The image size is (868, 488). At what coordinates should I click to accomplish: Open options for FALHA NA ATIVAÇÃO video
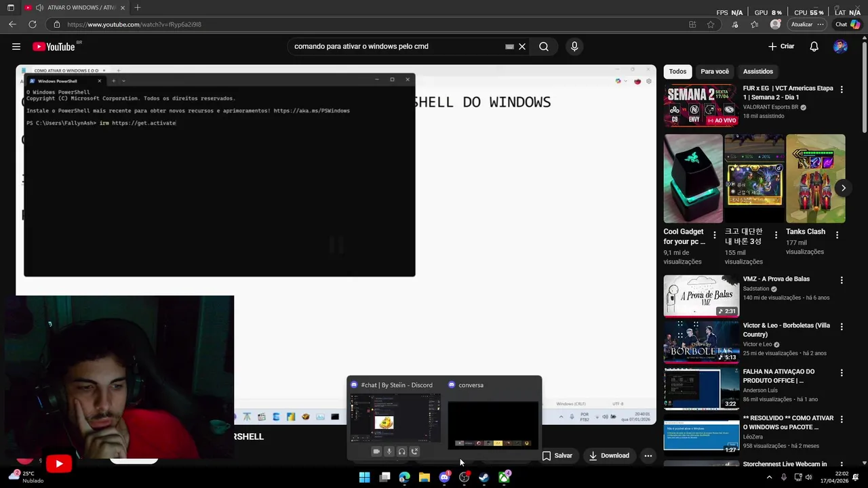(842, 373)
